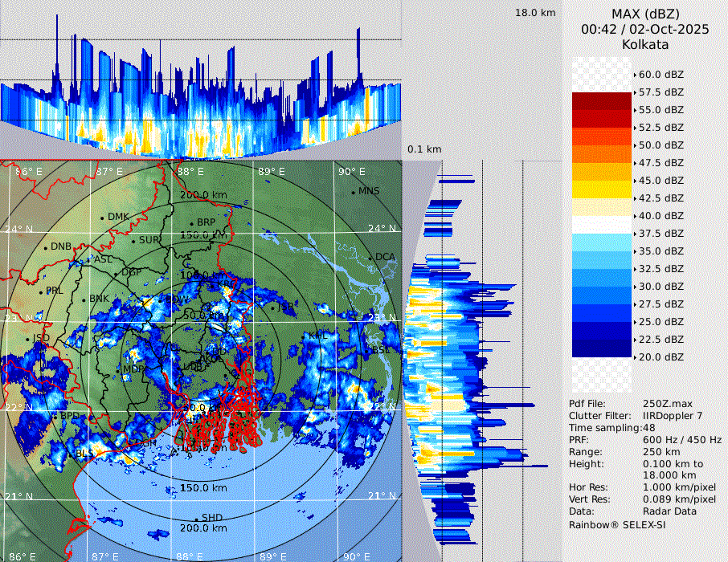This screenshot has width=728, height=562.
Task: Click the SHD station marker
Action: 196,519
